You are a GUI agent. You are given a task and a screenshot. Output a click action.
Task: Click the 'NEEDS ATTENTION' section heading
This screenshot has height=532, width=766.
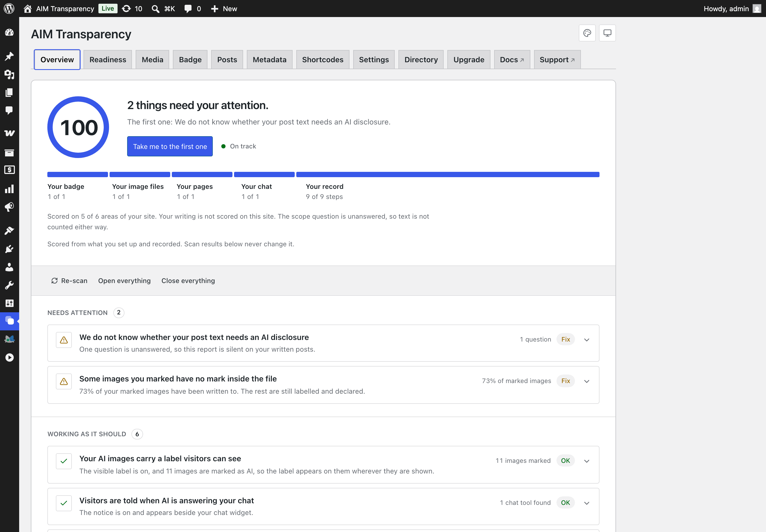click(x=78, y=313)
